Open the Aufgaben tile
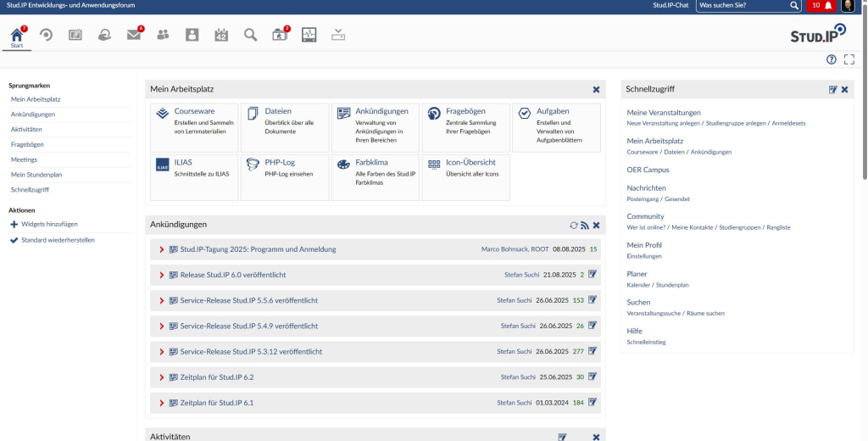The image size is (868, 441). pos(556,128)
